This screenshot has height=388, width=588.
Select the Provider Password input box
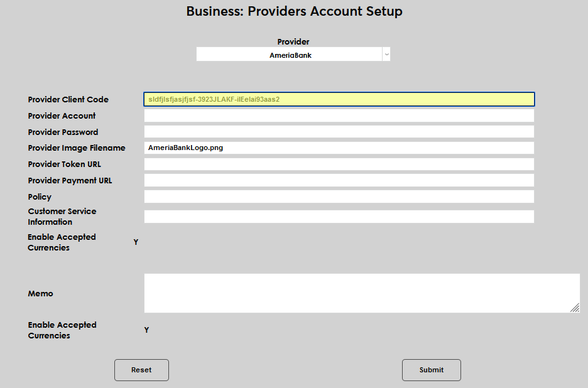coord(339,132)
